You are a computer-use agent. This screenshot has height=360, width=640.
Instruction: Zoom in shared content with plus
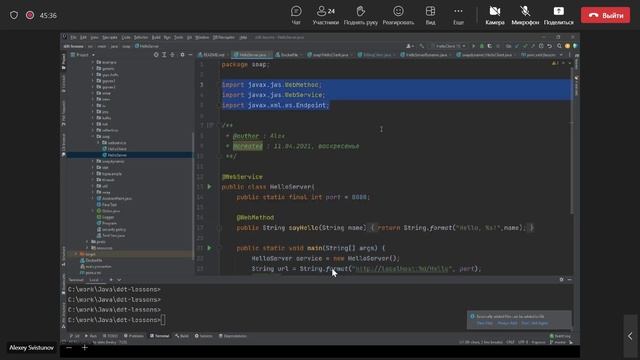[x=84, y=347]
